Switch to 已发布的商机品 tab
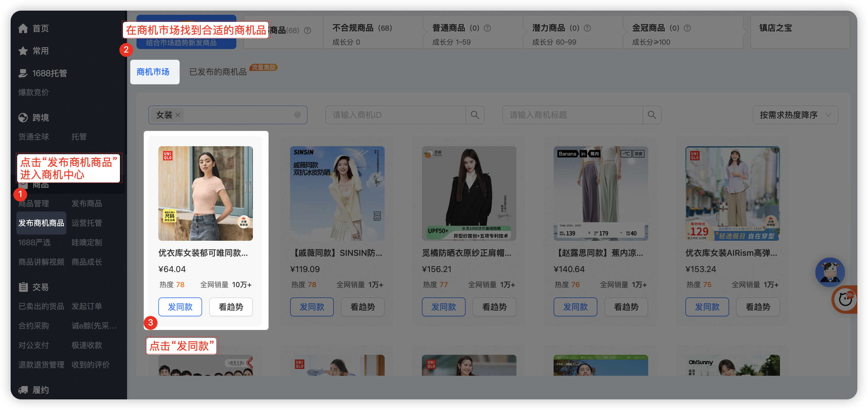868x410 pixels. tap(218, 72)
